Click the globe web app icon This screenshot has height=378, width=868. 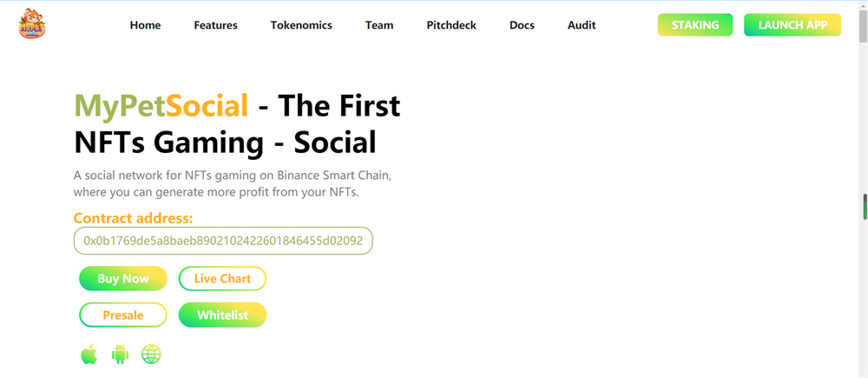[x=151, y=355]
